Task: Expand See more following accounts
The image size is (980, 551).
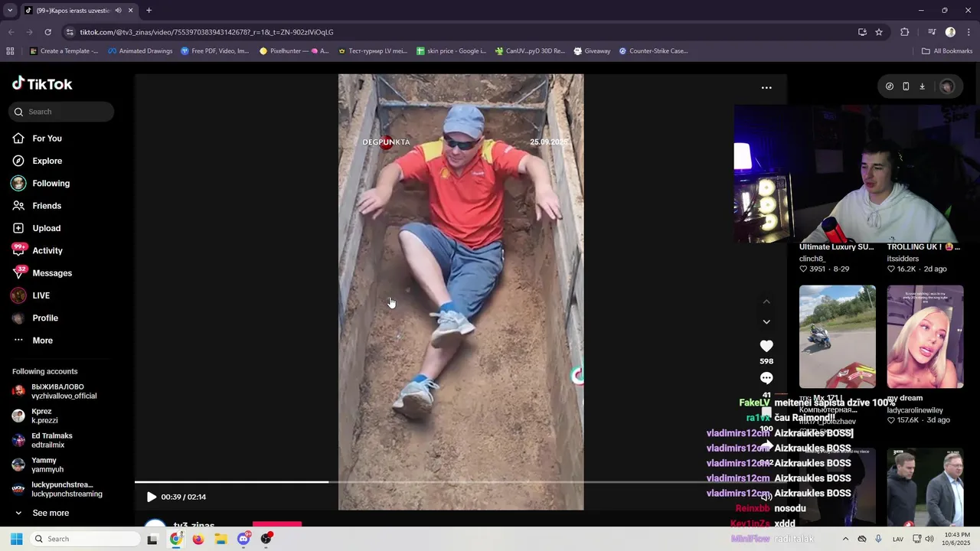Action: point(41,513)
